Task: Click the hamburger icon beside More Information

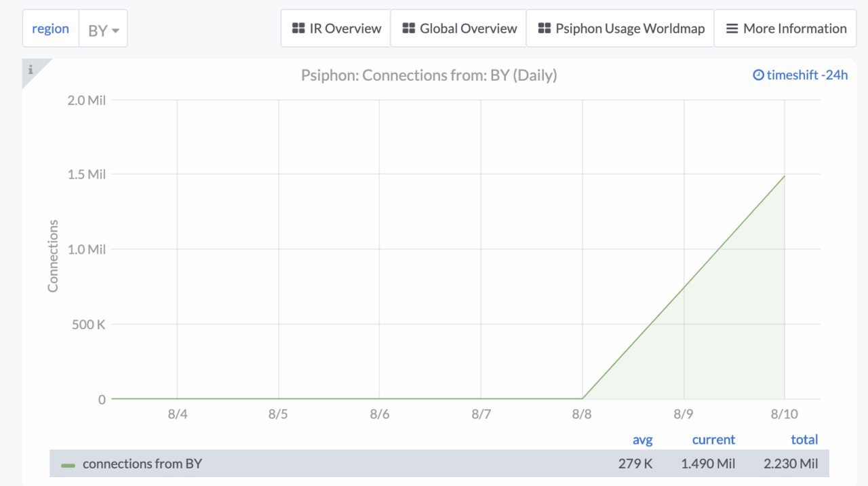Action: pos(732,29)
